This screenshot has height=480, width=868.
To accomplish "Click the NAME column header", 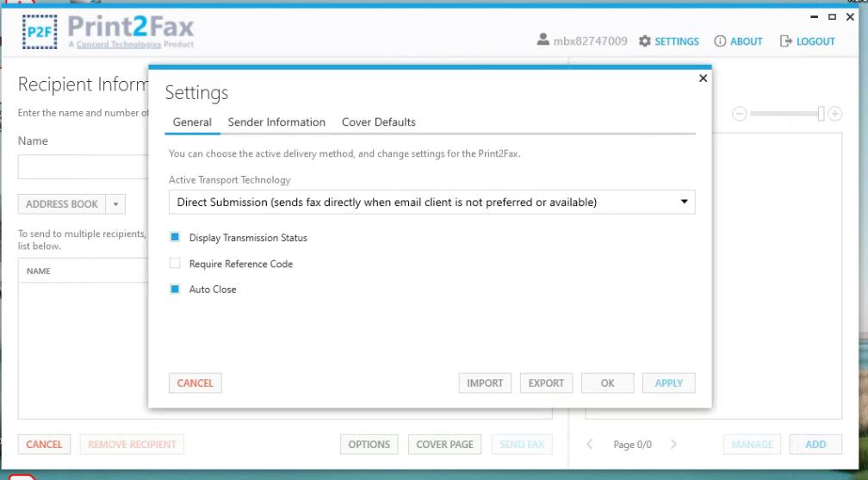I will click(x=39, y=271).
